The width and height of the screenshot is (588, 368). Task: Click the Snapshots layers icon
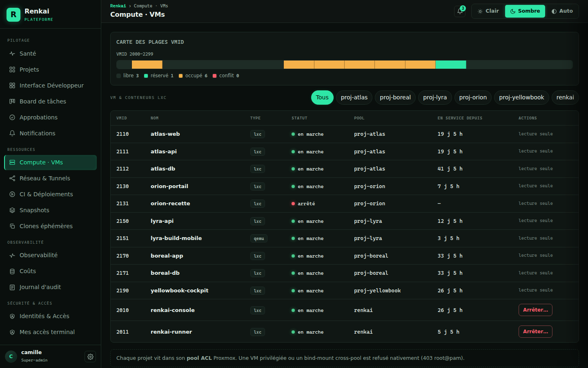tap(12, 210)
